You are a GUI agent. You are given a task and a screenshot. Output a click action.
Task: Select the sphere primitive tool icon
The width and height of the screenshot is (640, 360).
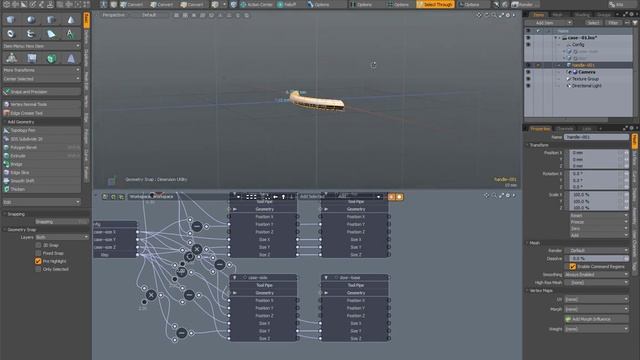[x=31, y=20]
